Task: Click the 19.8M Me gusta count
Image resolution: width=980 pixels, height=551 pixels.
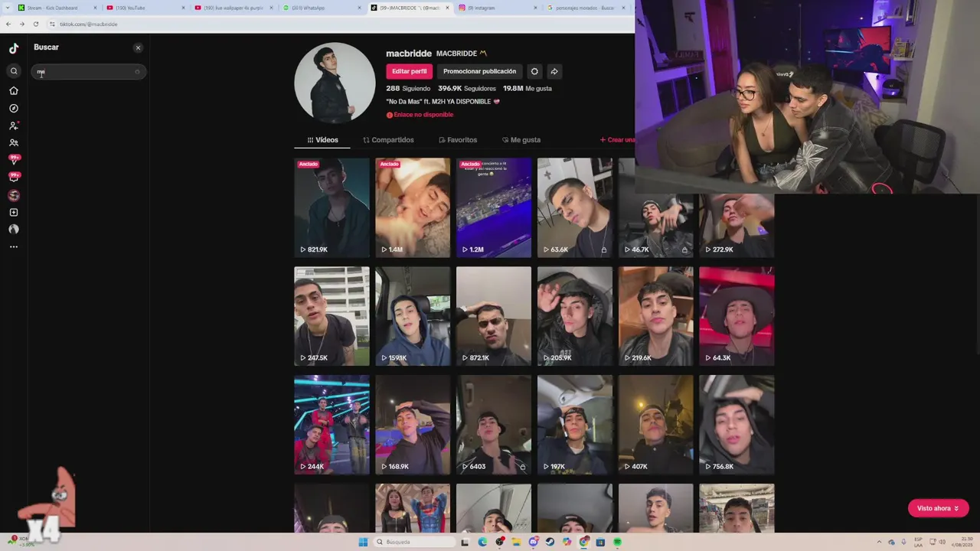Action: (528, 88)
